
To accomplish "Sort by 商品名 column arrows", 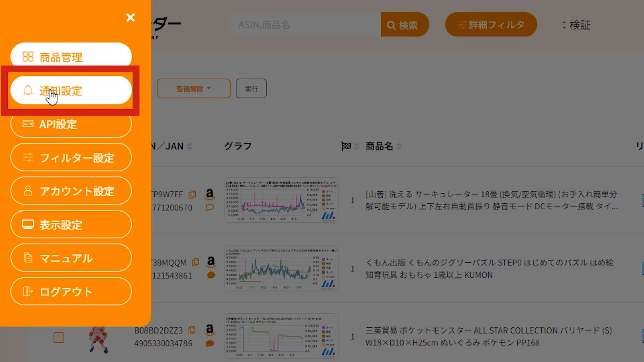I will tap(399, 146).
